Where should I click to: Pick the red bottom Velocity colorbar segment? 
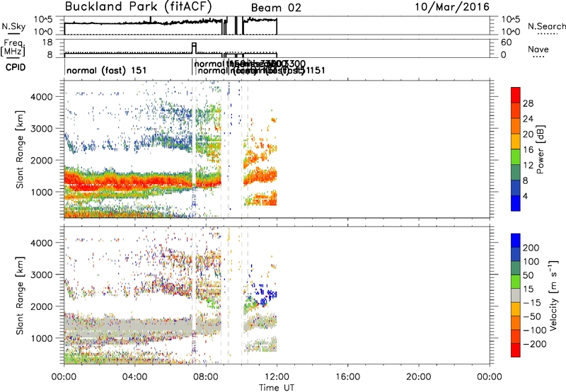(516, 350)
